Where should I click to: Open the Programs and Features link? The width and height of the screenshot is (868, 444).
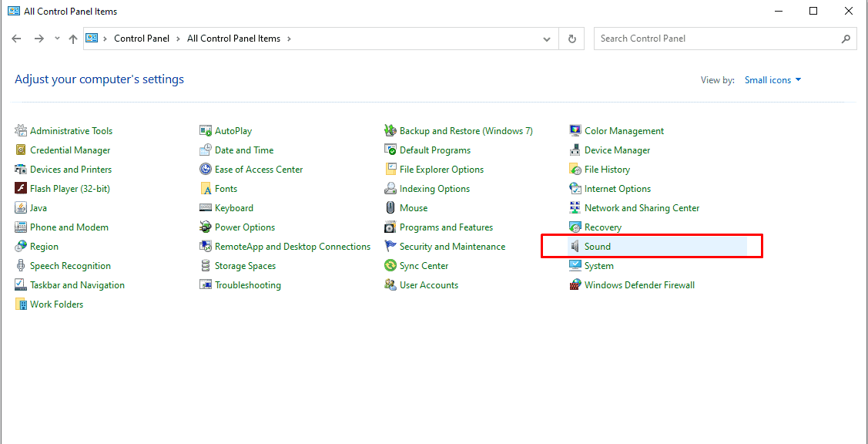[446, 227]
